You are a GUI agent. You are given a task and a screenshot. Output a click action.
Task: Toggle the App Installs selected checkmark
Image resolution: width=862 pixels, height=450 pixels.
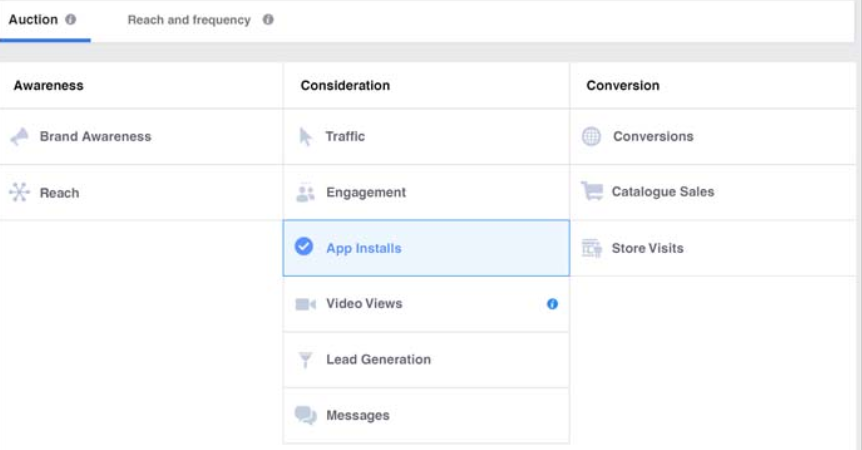[x=305, y=248]
